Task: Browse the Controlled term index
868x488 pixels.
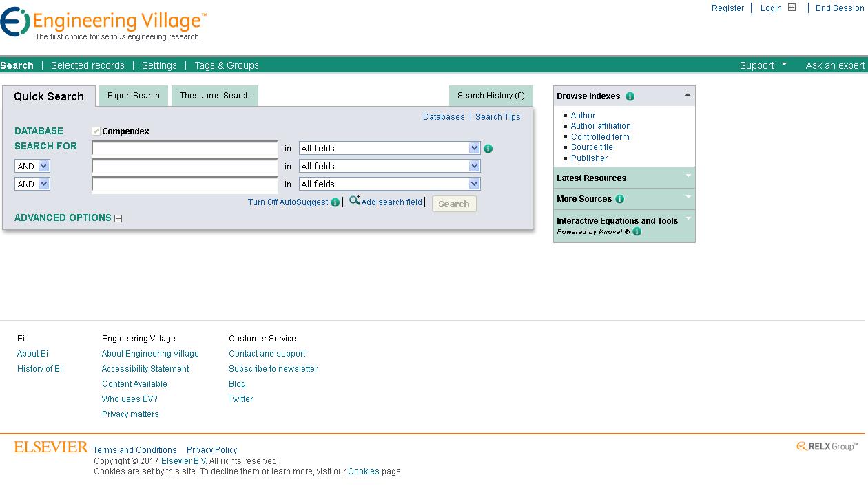Action: [x=600, y=137]
